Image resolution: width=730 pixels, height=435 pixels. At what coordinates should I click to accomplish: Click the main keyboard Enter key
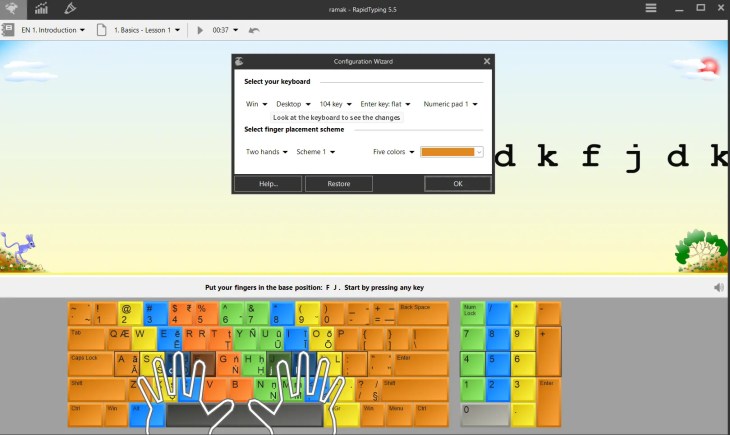click(422, 364)
